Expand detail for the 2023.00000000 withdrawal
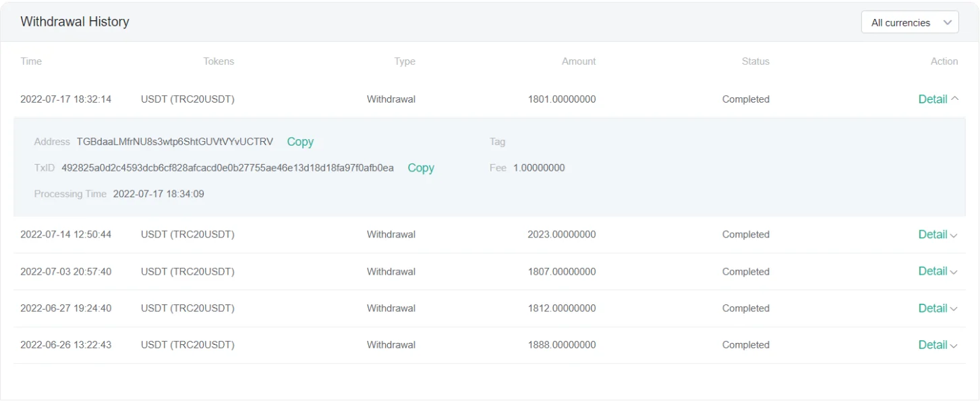Viewport: 980px width, 405px height. pos(938,235)
